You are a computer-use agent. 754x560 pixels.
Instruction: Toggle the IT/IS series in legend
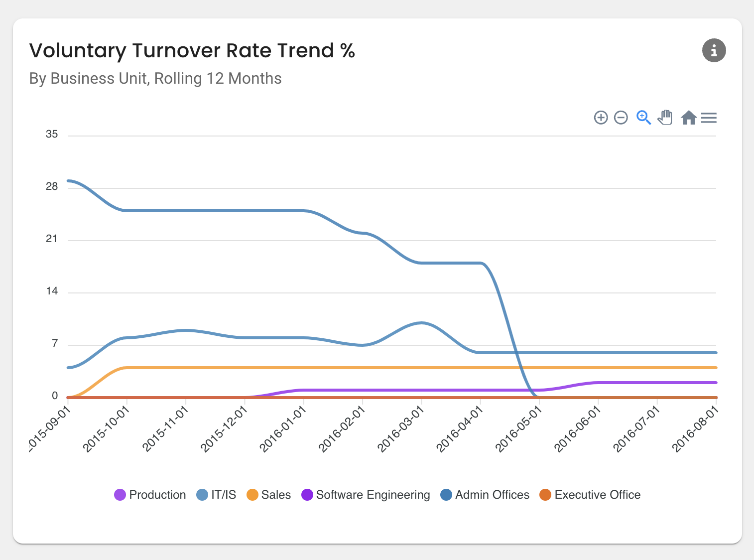click(216, 495)
